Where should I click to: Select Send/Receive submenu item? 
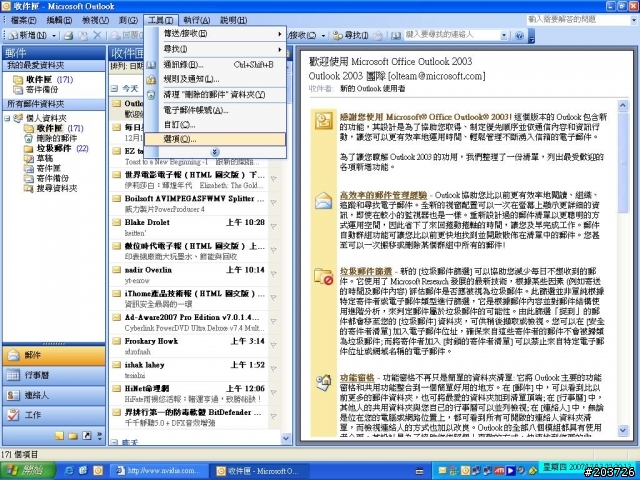pos(215,34)
